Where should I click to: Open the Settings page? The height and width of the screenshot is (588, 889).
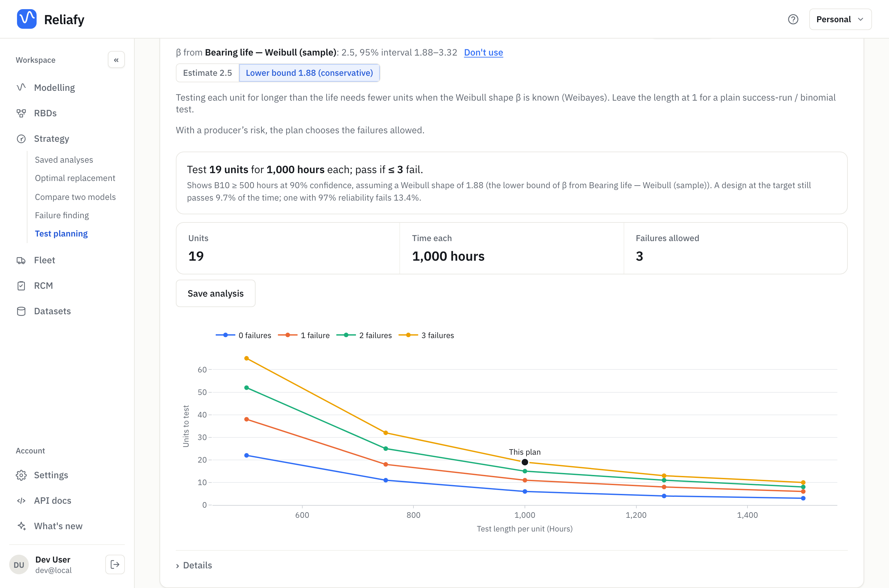coord(51,475)
